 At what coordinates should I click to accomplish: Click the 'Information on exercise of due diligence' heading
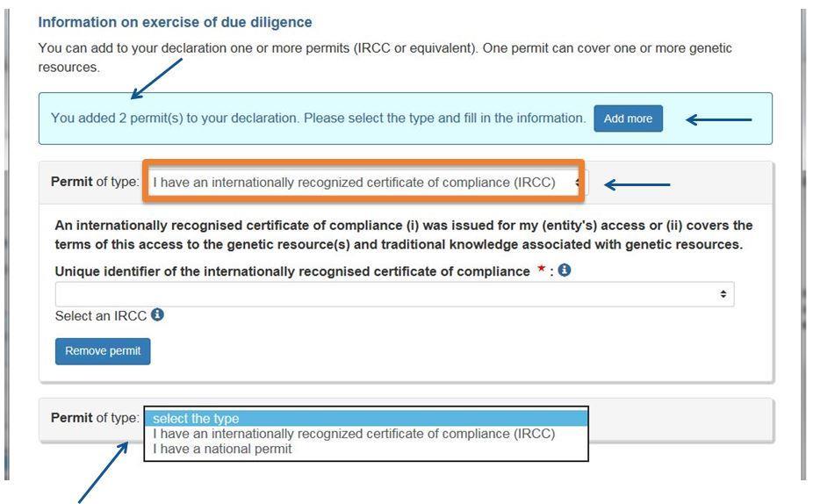[x=176, y=22]
